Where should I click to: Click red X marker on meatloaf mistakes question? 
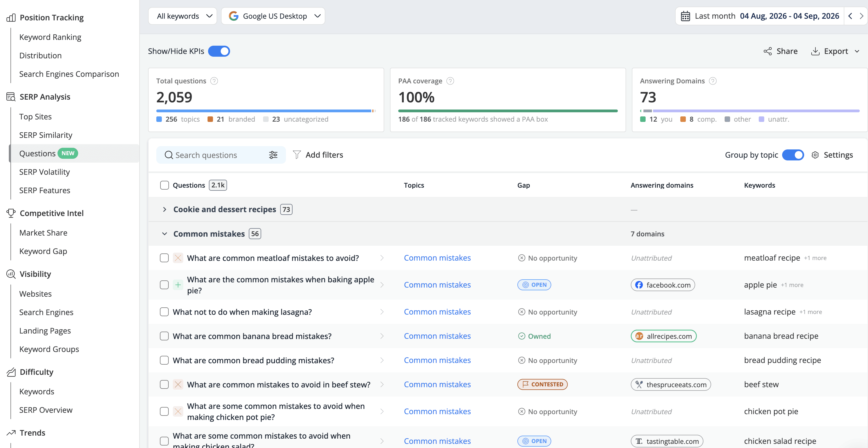178,258
